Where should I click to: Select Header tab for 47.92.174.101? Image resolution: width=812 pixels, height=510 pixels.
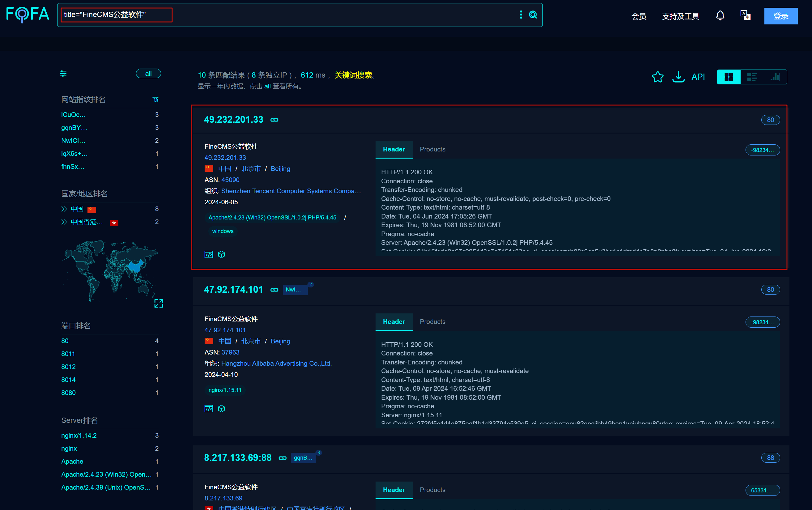click(x=394, y=322)
